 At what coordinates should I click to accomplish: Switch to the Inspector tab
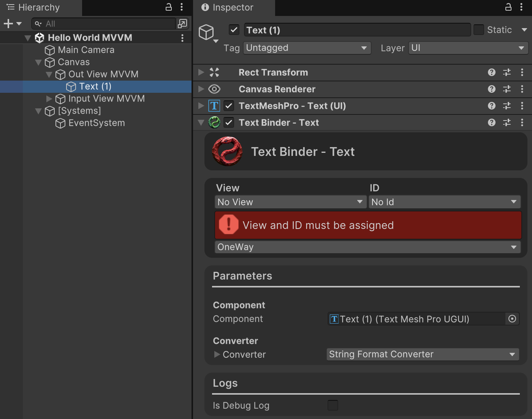pyautogui.click(x=234, y=8)
